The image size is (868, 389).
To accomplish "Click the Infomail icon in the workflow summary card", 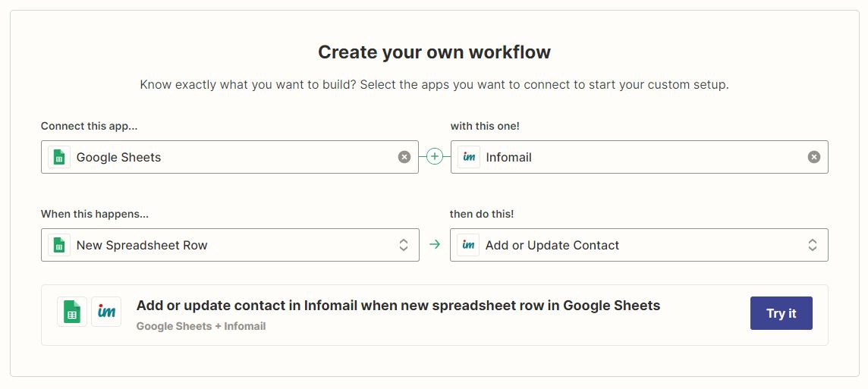I will coord(106,312).
